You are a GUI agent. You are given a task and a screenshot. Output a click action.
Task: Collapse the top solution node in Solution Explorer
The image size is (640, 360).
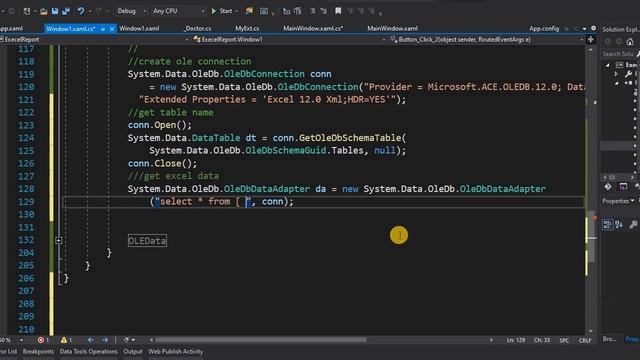point(608,65)
